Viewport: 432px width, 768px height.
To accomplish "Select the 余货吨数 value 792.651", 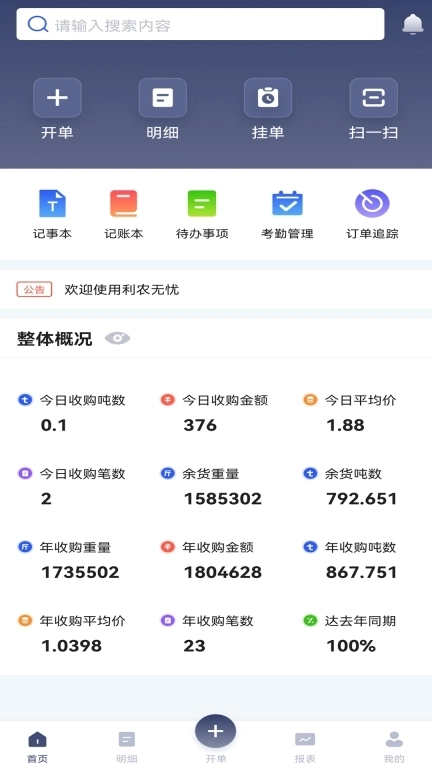I will [361, 499].
